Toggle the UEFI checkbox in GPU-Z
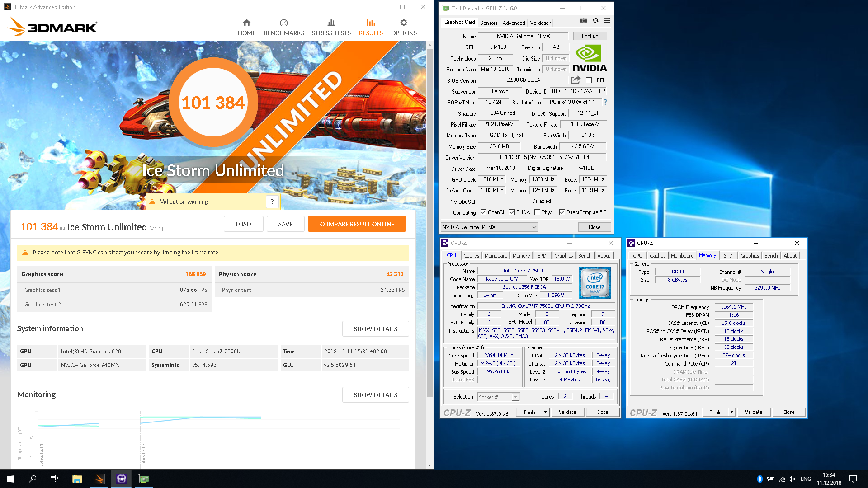This screenshot has width=868, height=488. [x=589, y=80]
